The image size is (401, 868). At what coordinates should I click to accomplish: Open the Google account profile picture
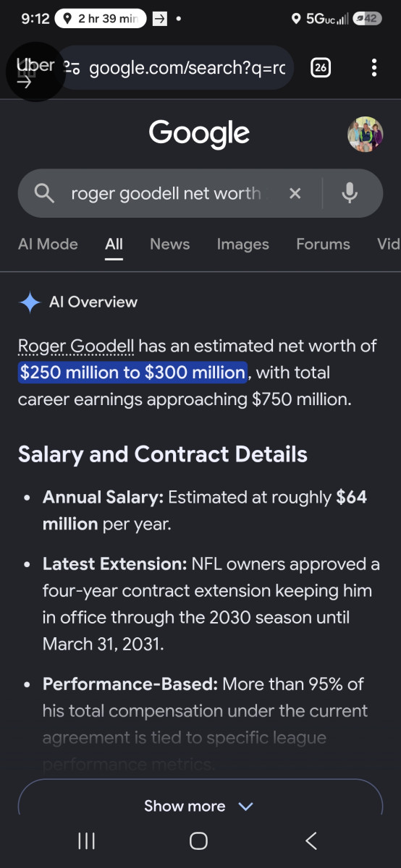[x=366, y=134]
